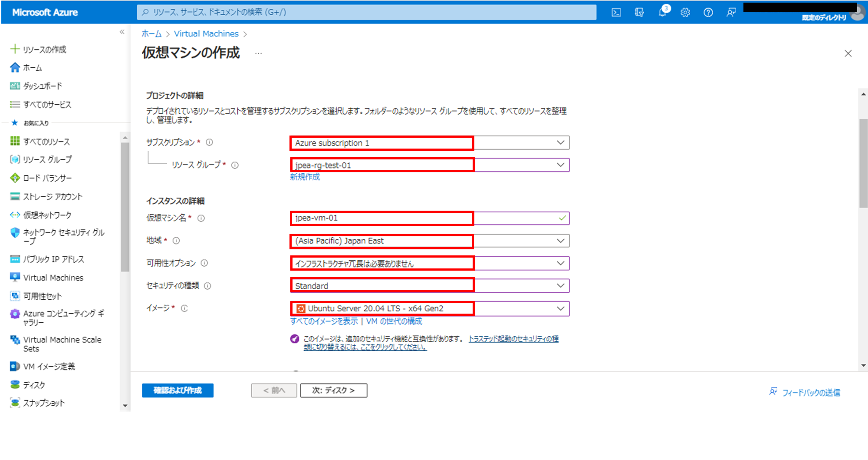
Task: Click 可用性セット icon in sidebar
Action: pyautogui.click(x=15, y=296)
